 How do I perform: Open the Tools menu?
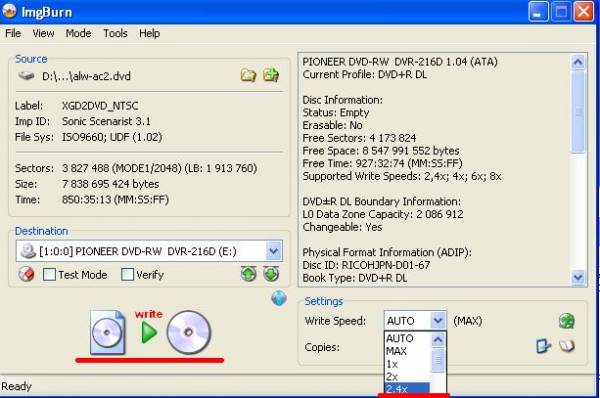[115, 33]
